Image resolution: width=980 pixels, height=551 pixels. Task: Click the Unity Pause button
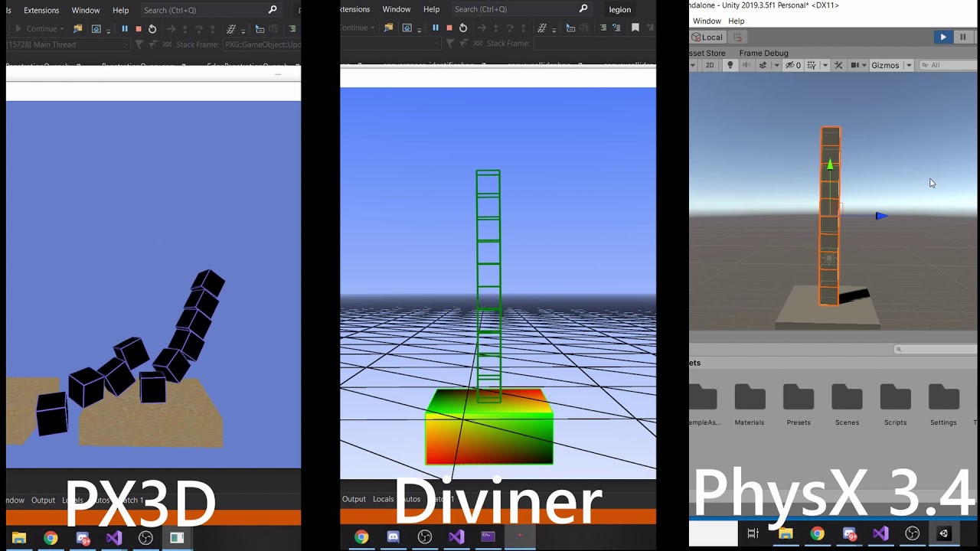(963, 37)
